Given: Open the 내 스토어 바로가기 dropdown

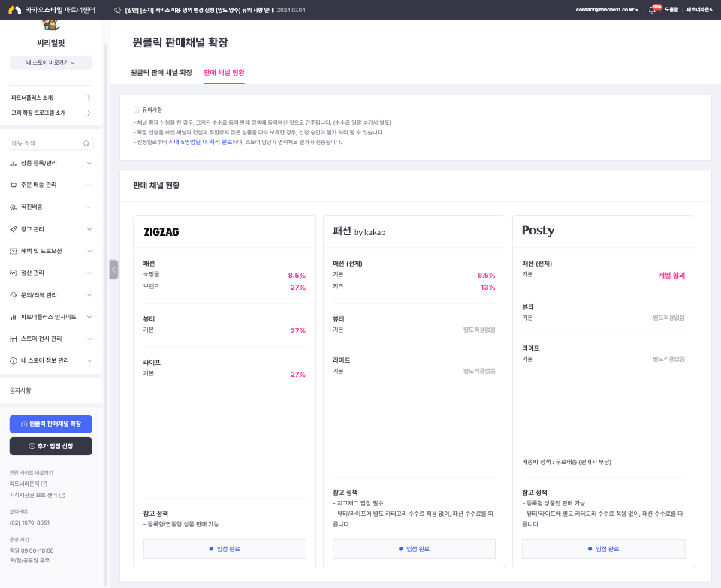Looking at the screenshot, I should tap(51, 63).
